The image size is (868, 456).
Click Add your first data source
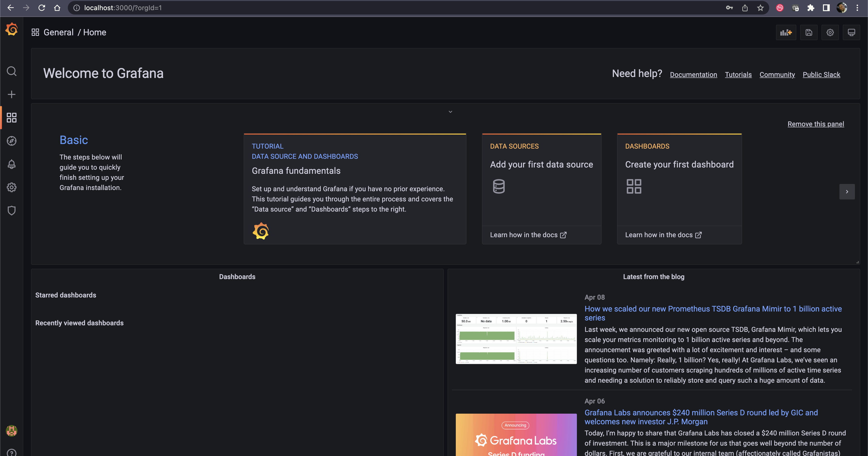pos(542,164)
